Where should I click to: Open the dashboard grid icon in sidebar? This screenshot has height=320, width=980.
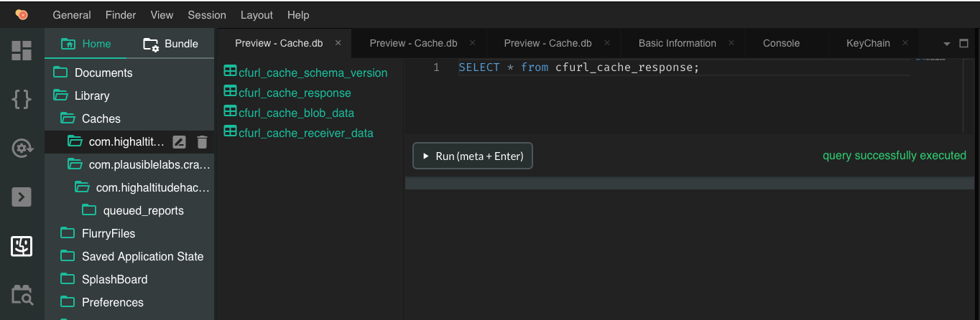coord(22,50)
